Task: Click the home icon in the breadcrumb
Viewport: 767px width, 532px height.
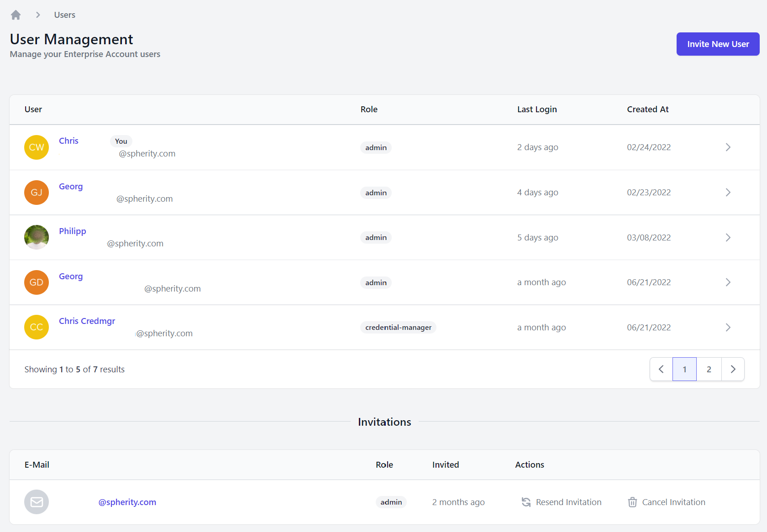Action: click(15, 15)
